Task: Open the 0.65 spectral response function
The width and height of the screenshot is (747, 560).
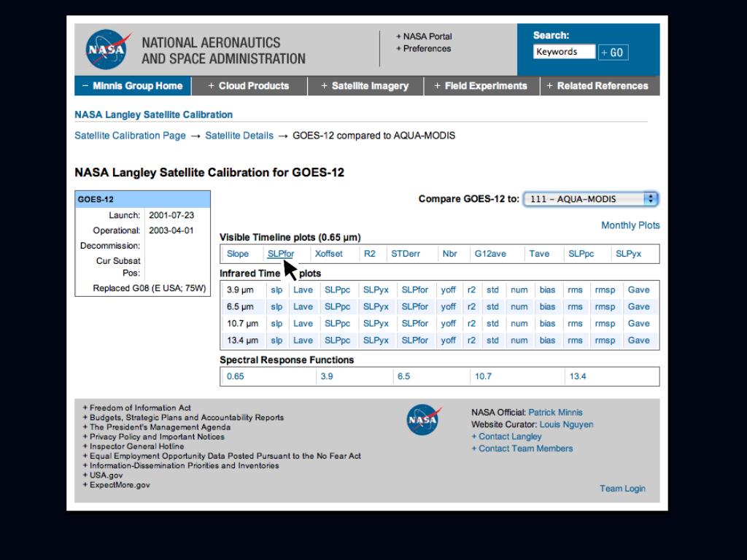Action: coord(236,376)
